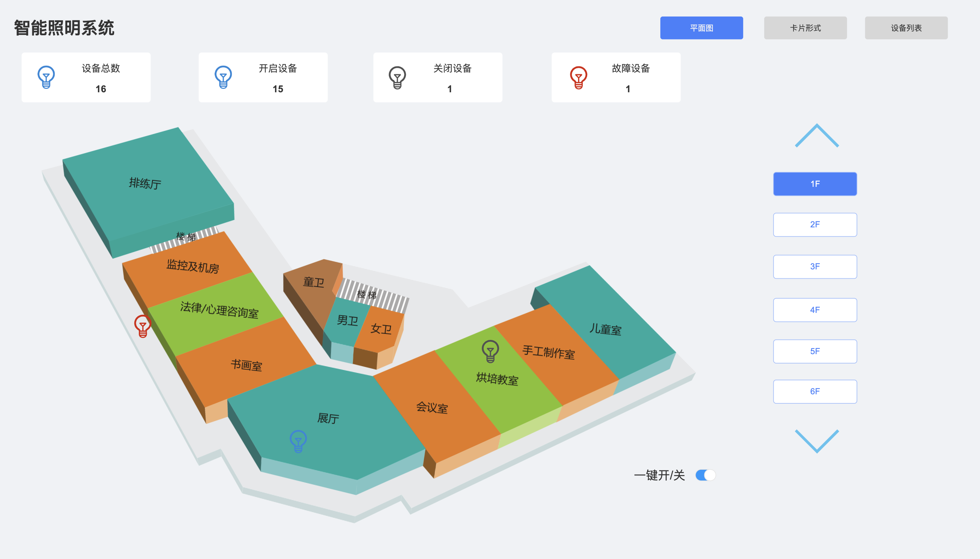Image resolution: width=980 pixels, height=559 pixels.
Task: Click the gray bulb in 烘培教室
Action: [490, 351]
